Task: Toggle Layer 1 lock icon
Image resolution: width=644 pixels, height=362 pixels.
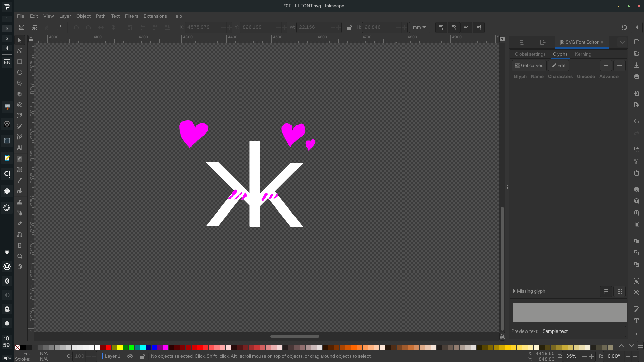Action: click(142, 356)
